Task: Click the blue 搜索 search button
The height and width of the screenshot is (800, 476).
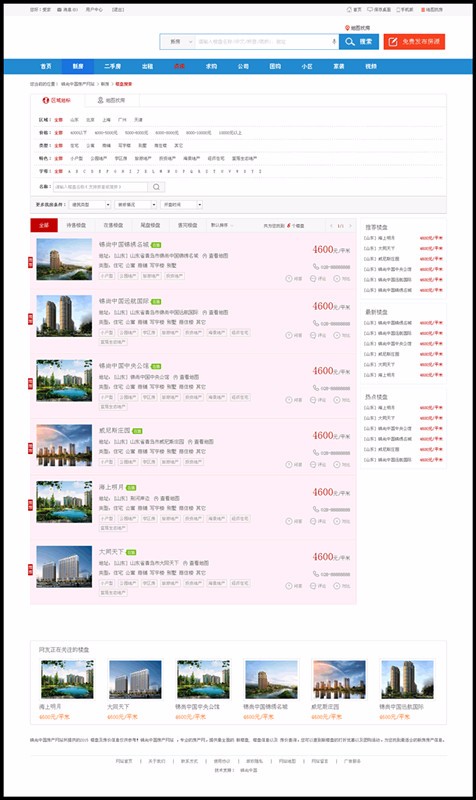Action: pos(359,41)
